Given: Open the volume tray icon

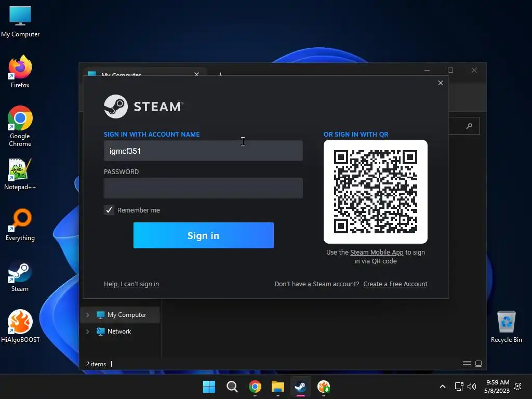Looking at the screenshot, I should (472, 387).
